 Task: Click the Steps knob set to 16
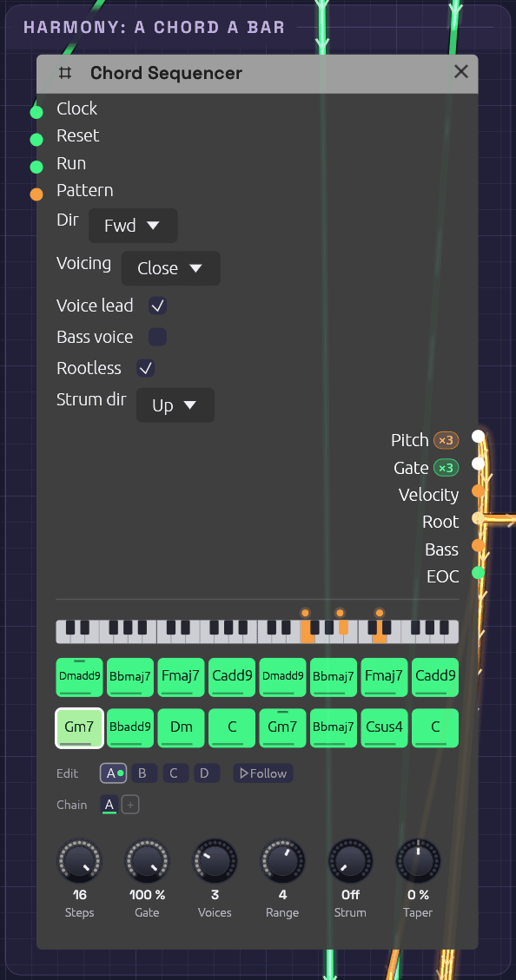click(x=79, y=860)
